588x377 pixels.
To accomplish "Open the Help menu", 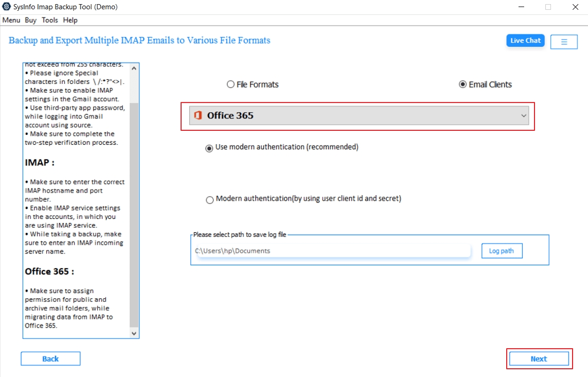I will pos(70,20).
